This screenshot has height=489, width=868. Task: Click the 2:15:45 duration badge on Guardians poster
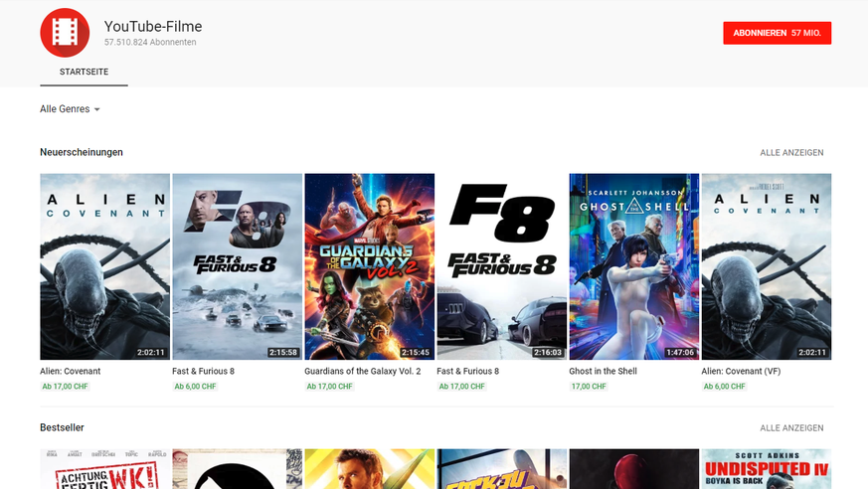click(x=416, y=353)
